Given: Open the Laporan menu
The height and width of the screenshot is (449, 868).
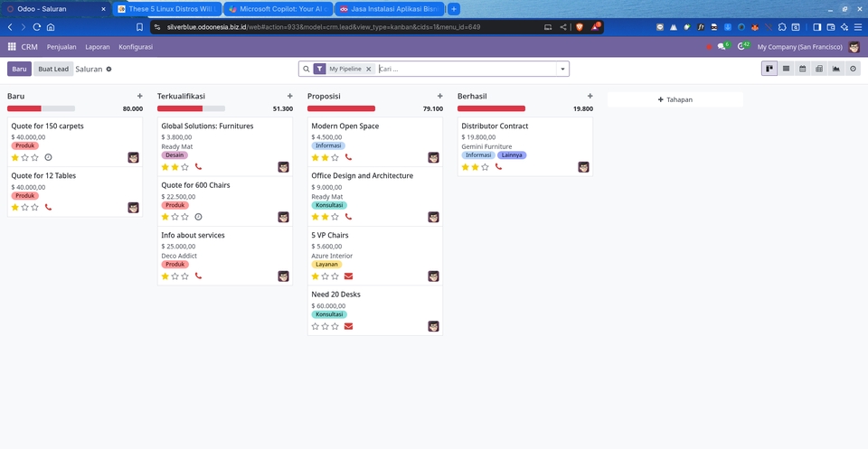Looking at the screenshot, I should tap(97, 46).
